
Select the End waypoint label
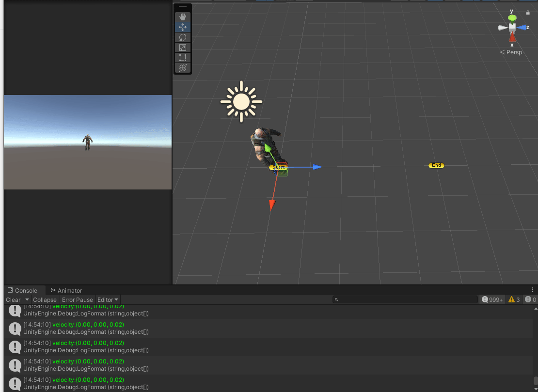436,165
